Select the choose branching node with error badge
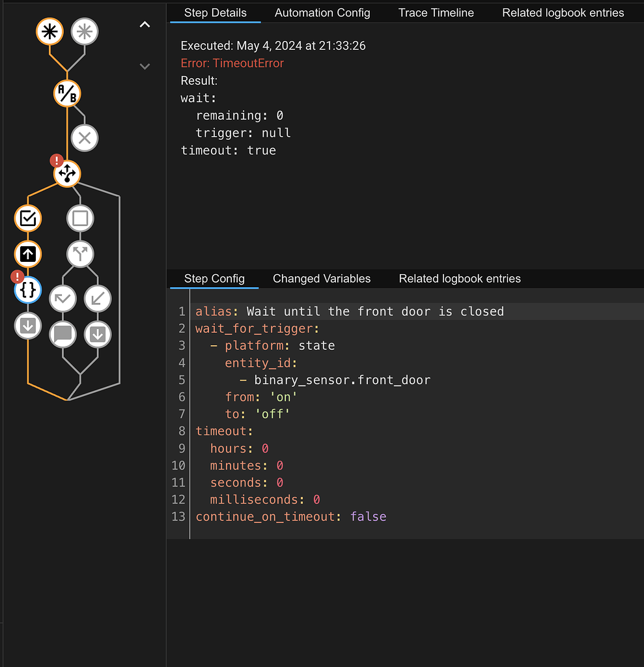 click(67, 174)
